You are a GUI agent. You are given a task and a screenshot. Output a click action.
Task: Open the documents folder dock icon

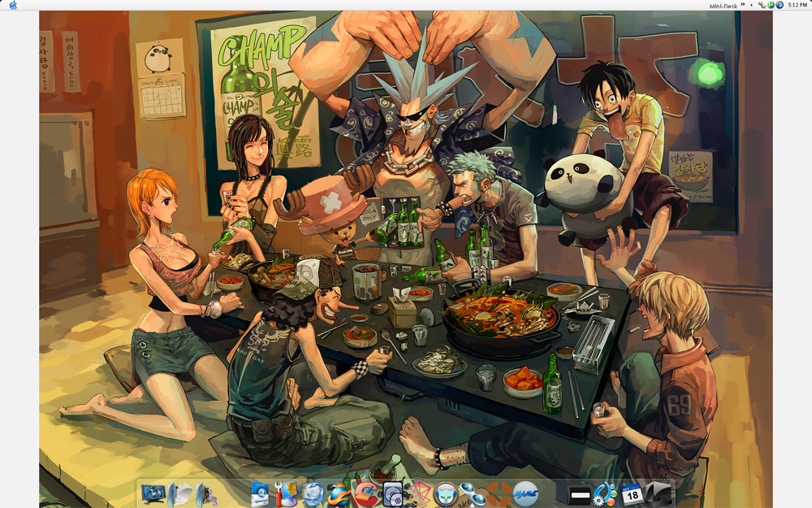point(180,493)
